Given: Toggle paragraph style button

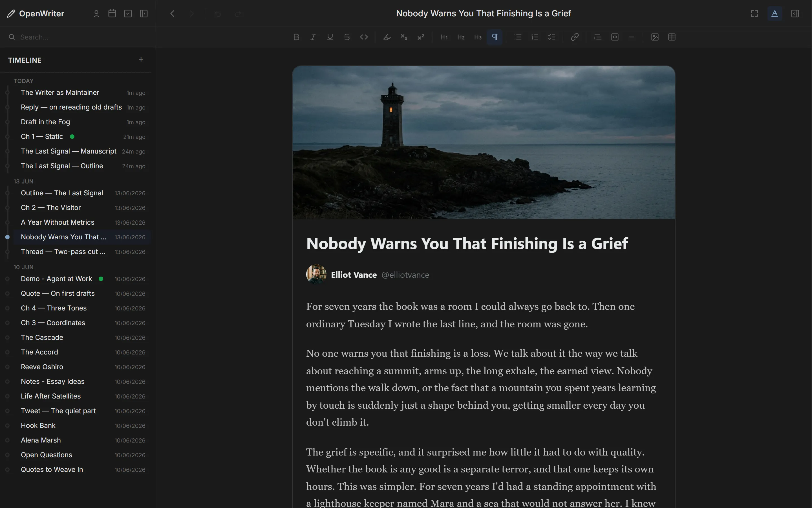Looking at the screenshot, I should (x=495, y=37).
